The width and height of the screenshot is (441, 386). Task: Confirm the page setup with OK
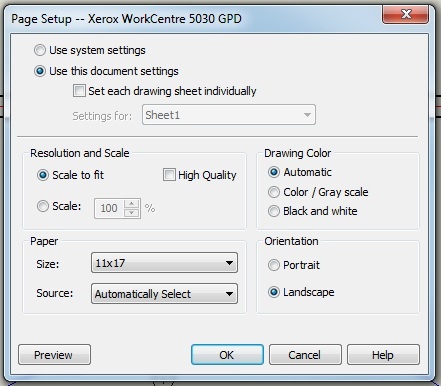227,355
